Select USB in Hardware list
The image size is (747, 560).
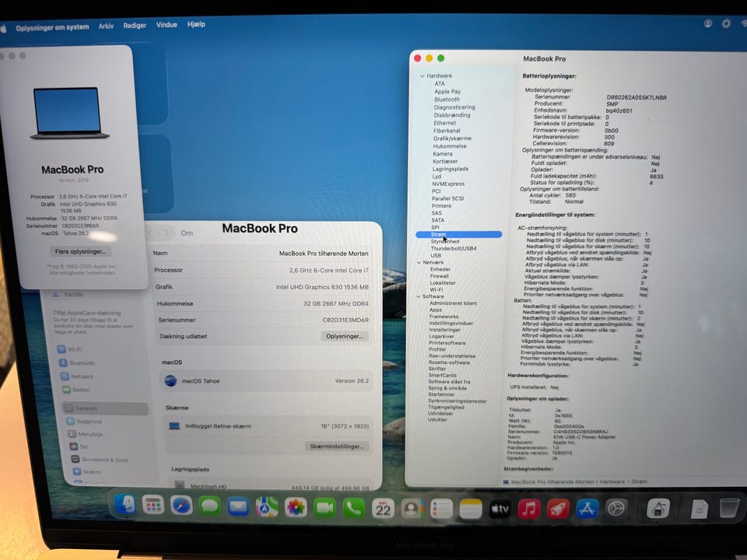436,255
